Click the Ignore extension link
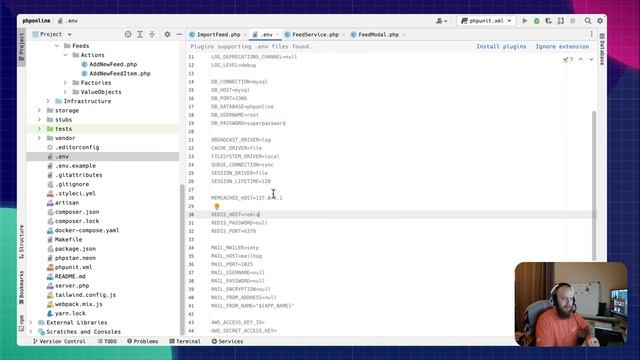Viewport: 640px width, 360px height. click(x=562, y=47)
